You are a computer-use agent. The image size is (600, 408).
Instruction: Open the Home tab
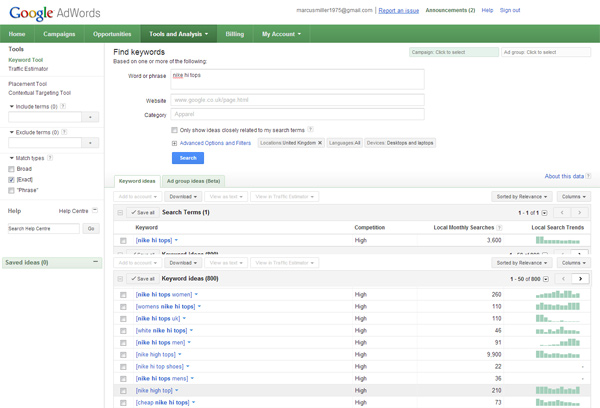coord(17,34)
